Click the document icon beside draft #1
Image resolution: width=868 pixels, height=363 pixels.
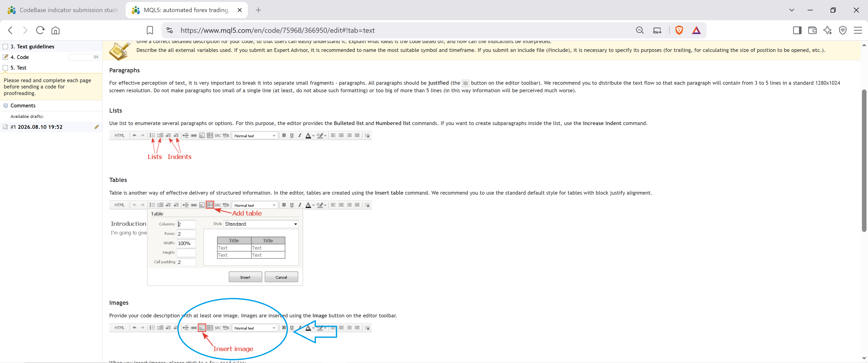pos(5,127)
